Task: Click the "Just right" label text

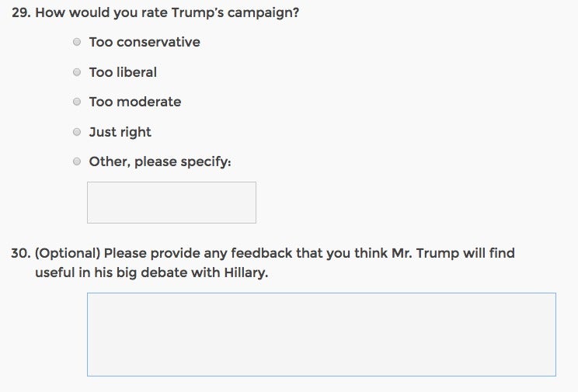Action: (120, 132)
